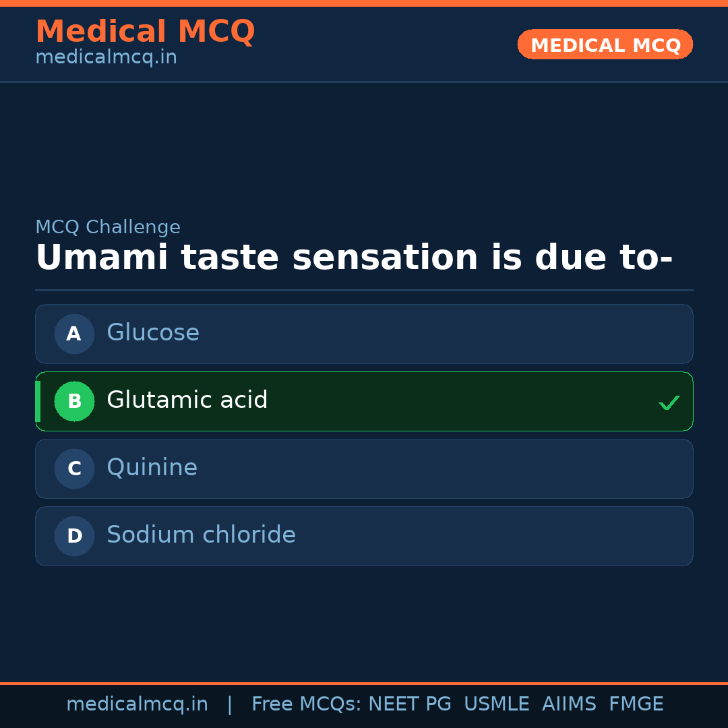Click the Free MCQs footer label
The image size is (728, 728).
point(306,704)
